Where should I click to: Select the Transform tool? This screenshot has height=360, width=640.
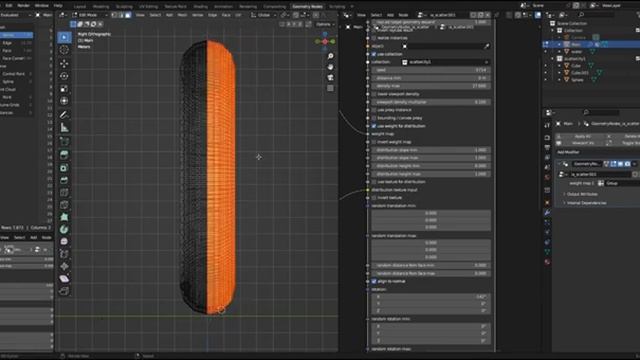click(64, 101)
